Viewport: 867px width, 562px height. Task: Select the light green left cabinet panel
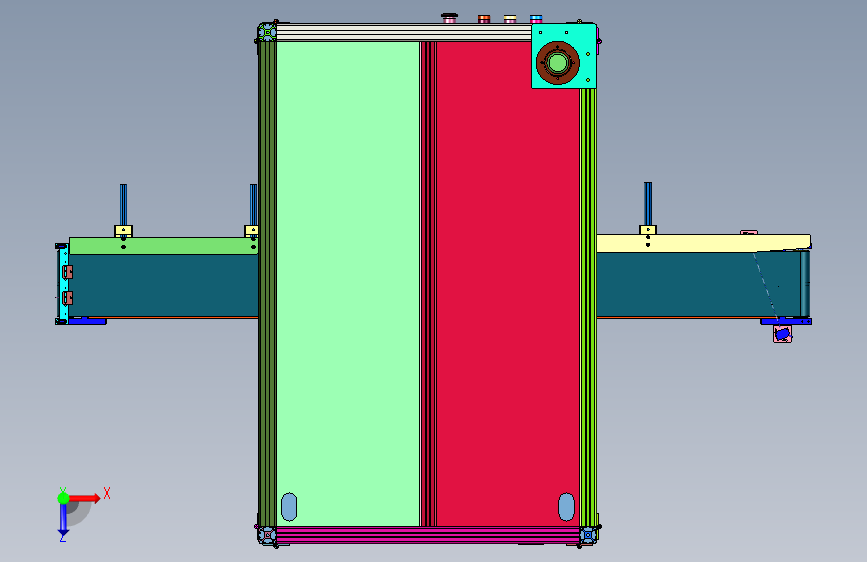[x=348, y=283]
